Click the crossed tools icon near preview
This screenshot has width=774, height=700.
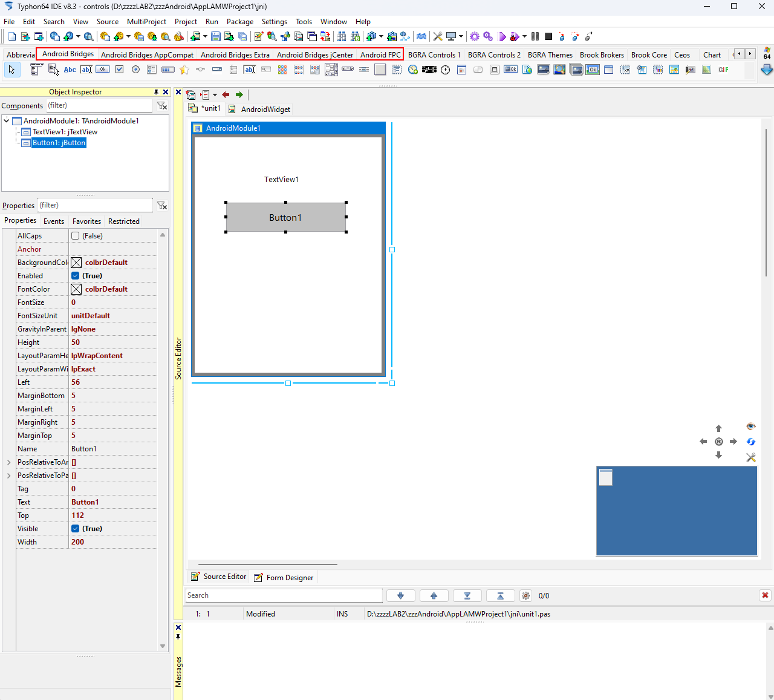point(751,457)
